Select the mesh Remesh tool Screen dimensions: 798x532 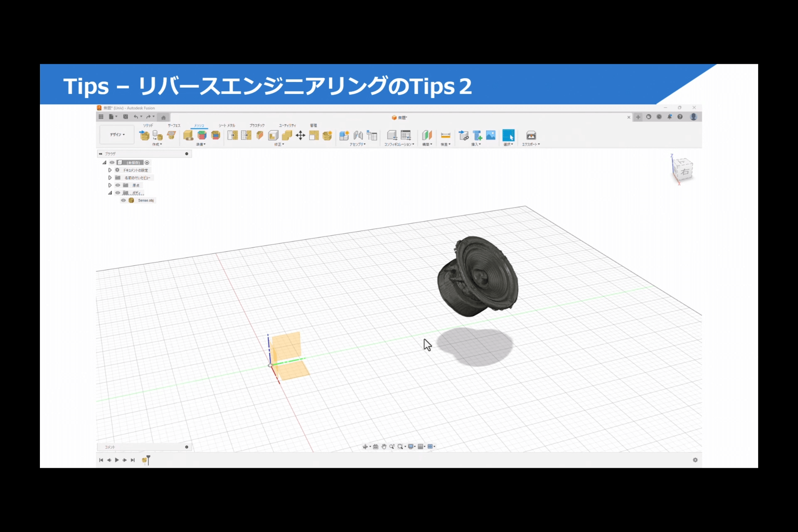(x=233, y=135)
